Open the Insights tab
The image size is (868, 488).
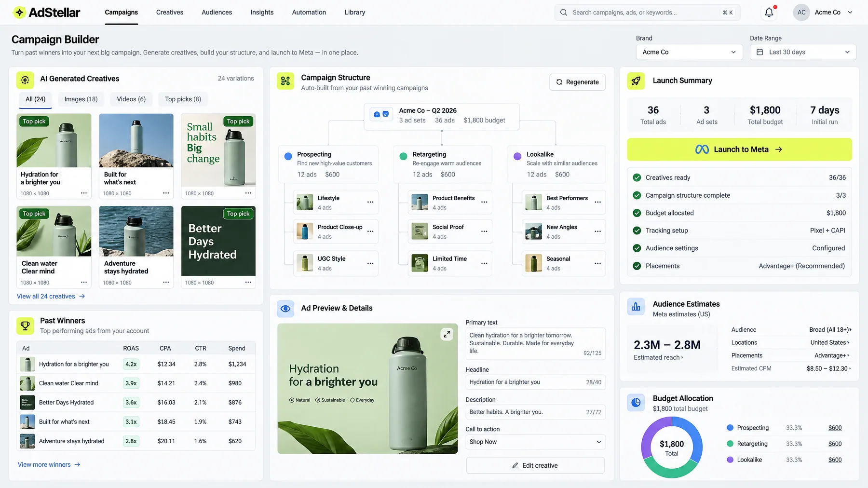click(262, 13)
